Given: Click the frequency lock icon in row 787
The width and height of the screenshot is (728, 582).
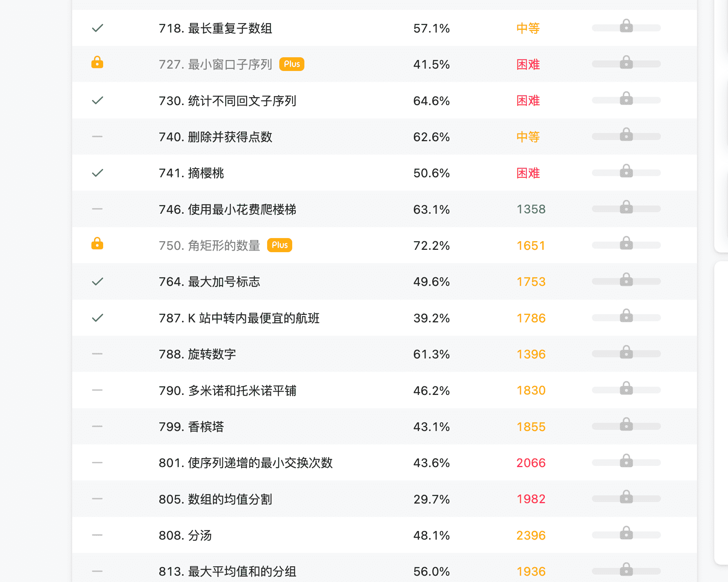Looking at the screenshot, I should point(626,316).
